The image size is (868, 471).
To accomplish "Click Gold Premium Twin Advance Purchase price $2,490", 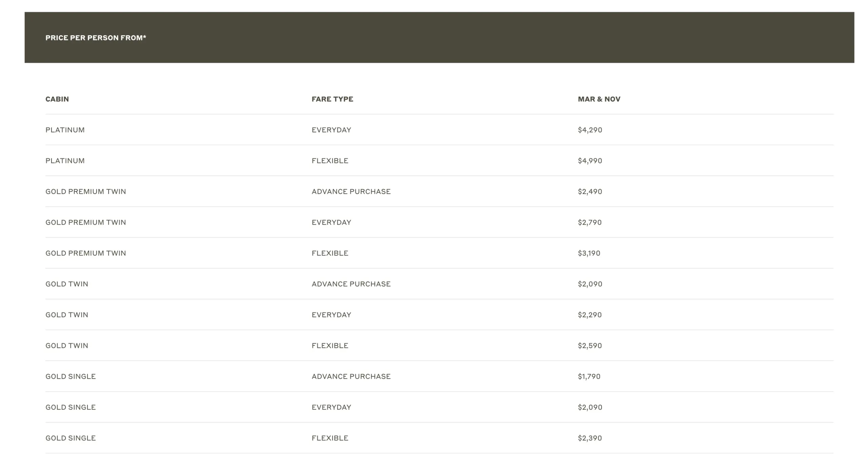I will tap(590, 192).
